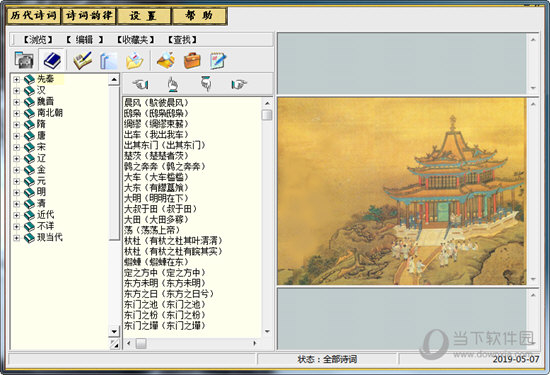Image resolution: width=550 pixels, height=375 pixels.
Task: Click the hand pointing right icon
Action: pos(239,84)
